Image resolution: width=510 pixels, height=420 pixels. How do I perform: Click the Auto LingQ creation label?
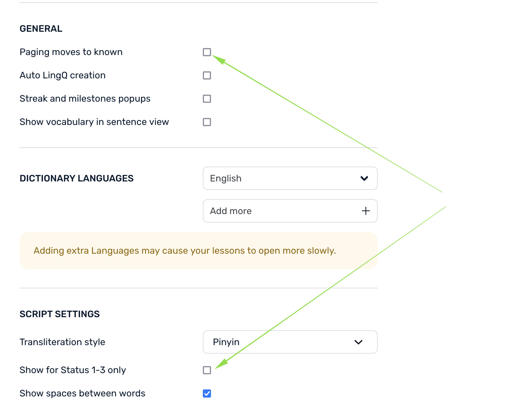tap(63, 75)
